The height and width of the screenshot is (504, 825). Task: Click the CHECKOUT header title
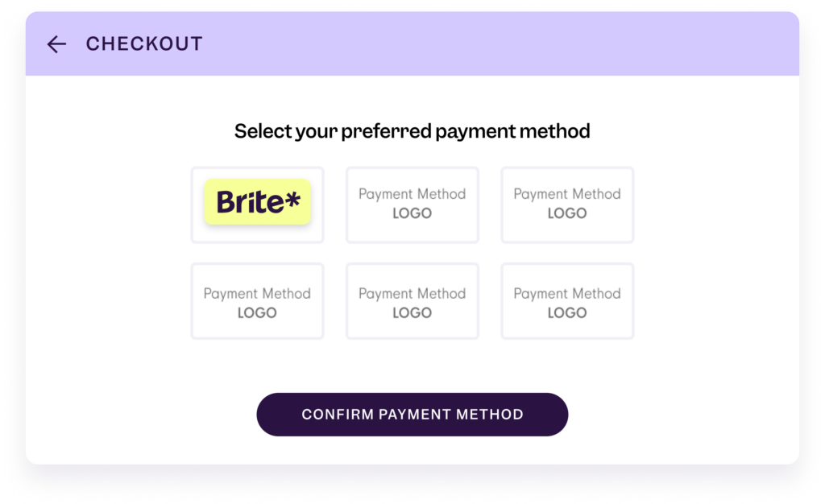point(144,43)
